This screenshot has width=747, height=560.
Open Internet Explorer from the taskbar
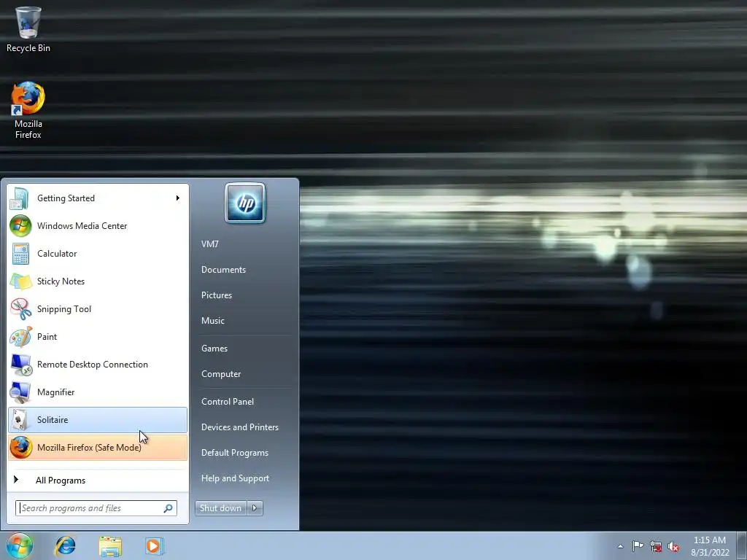click(x=65, y=546)
